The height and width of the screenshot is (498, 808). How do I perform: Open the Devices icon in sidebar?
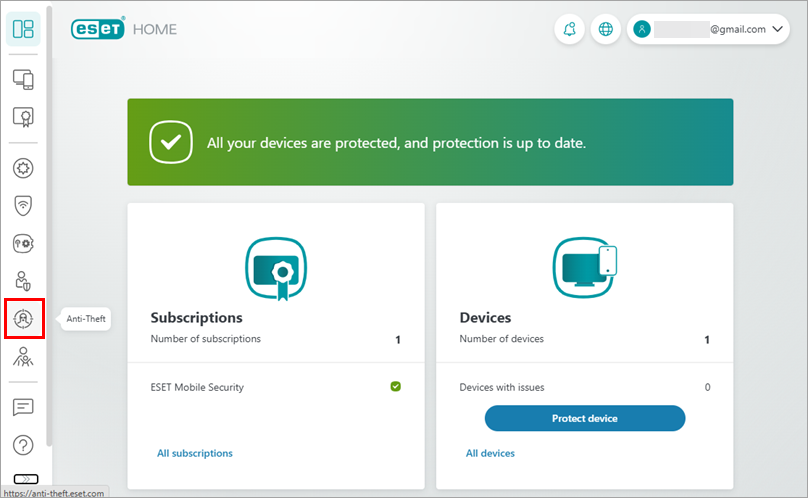(x=23, y=78)
